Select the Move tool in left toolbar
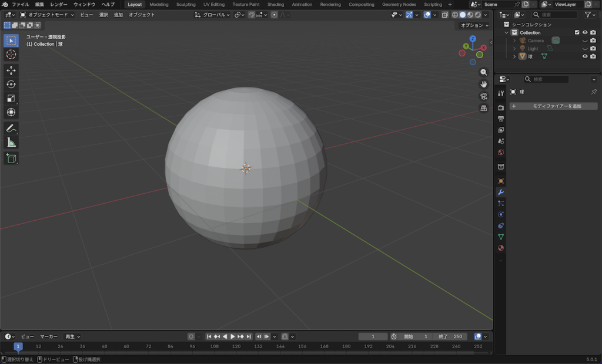This screenshot has width=602, height=364. pyautogui.click(x=11, y=70)
